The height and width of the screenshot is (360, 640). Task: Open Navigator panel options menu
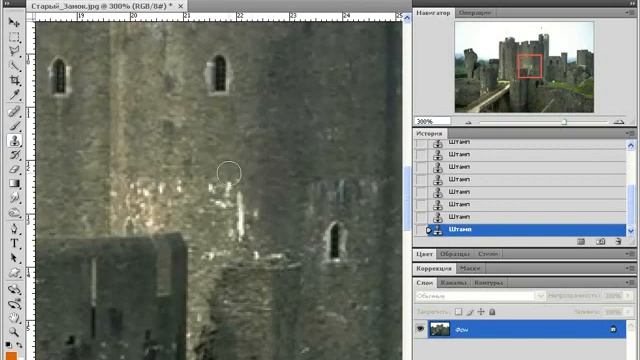(630, 13)
